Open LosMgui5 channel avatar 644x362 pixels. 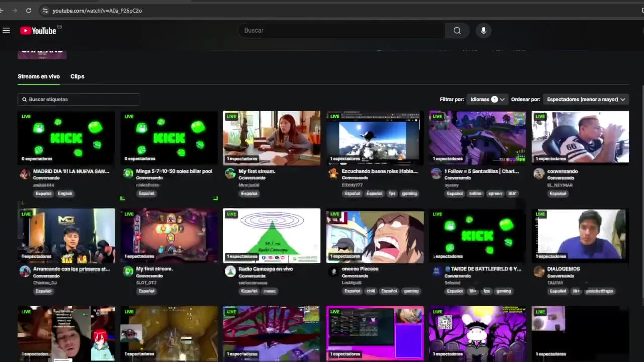(x=333, y=271)
